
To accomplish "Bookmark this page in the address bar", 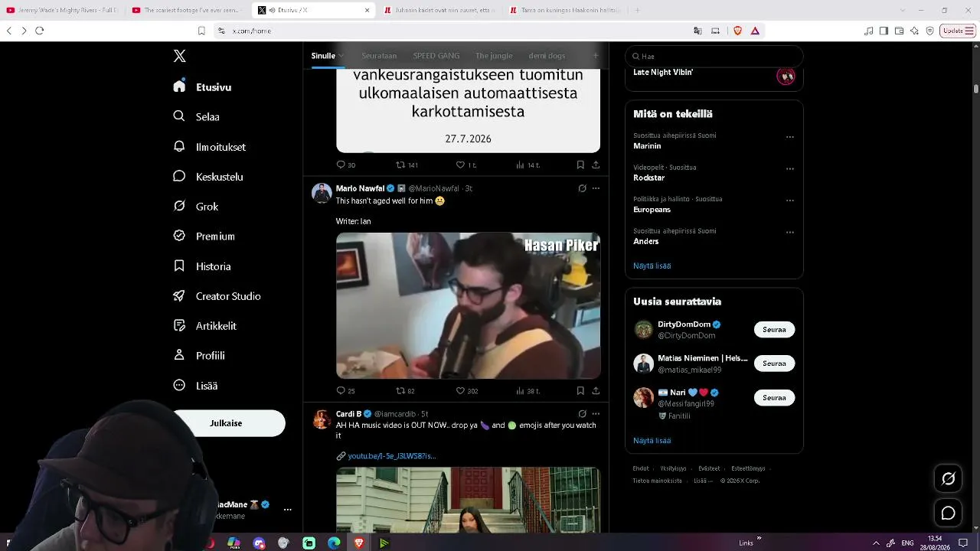I will coord(201,31).
